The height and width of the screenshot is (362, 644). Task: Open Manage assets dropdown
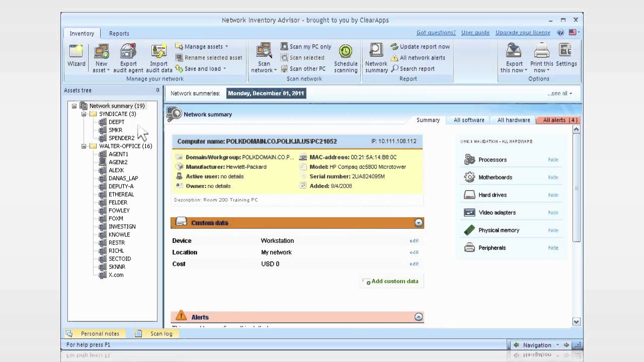click(202, 46)
